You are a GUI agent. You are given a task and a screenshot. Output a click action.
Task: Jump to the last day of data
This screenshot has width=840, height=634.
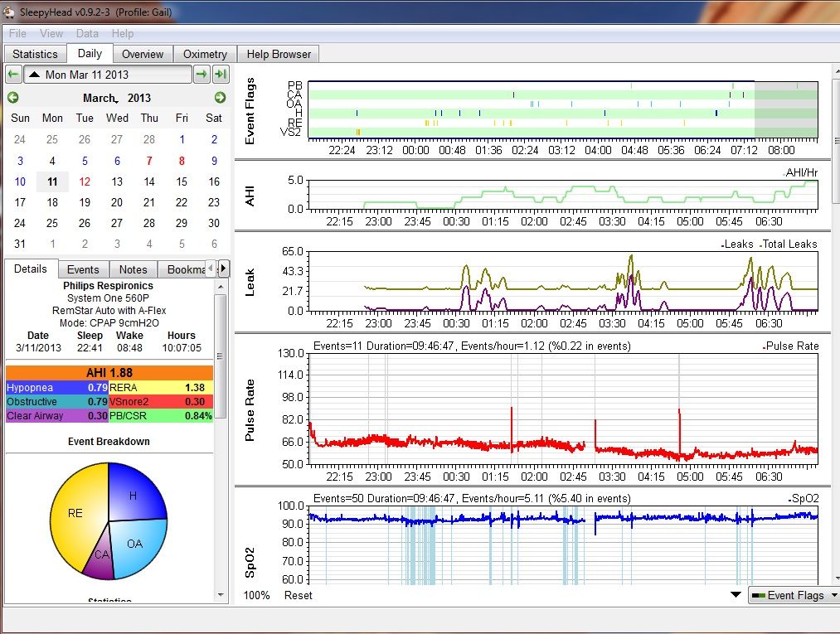[x=221, y=75]
